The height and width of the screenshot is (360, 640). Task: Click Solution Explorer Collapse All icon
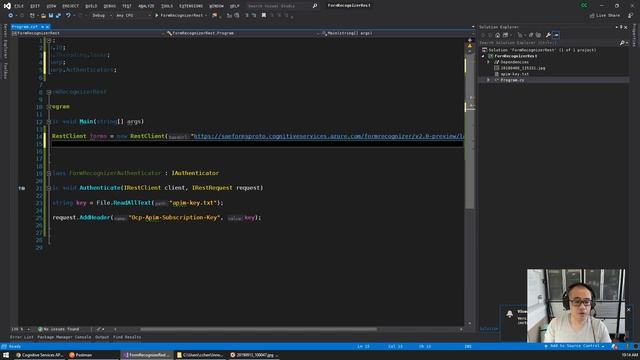(x=531, y=35)
